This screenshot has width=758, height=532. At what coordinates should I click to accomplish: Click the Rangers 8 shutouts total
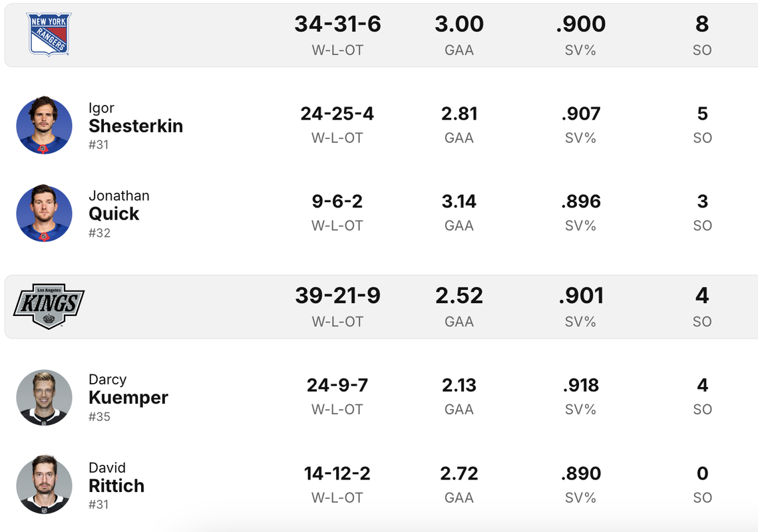click(702, 24)
